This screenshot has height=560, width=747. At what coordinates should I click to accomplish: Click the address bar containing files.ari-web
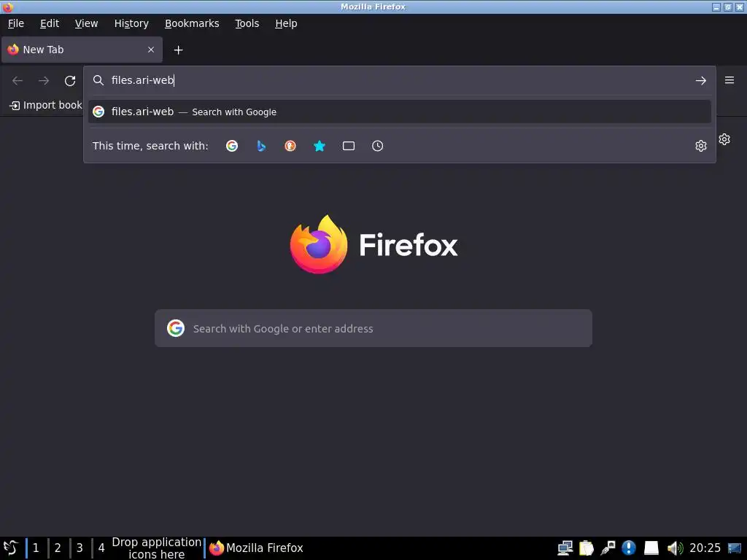[399, 80]
